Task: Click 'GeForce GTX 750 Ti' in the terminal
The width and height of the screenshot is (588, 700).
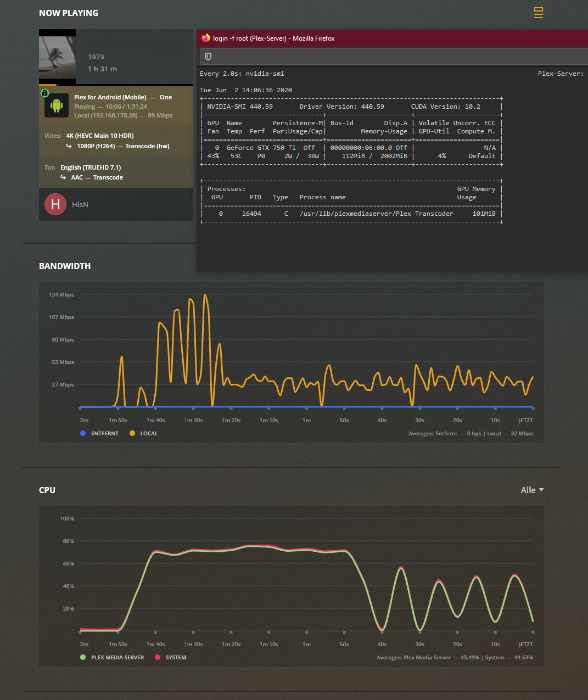Action: click(261, 148)
